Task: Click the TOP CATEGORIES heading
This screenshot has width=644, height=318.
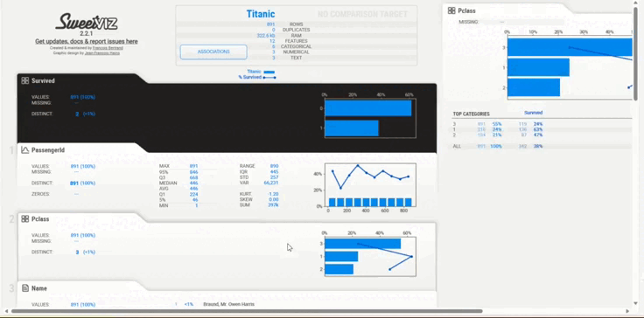Action: (471, 114)
